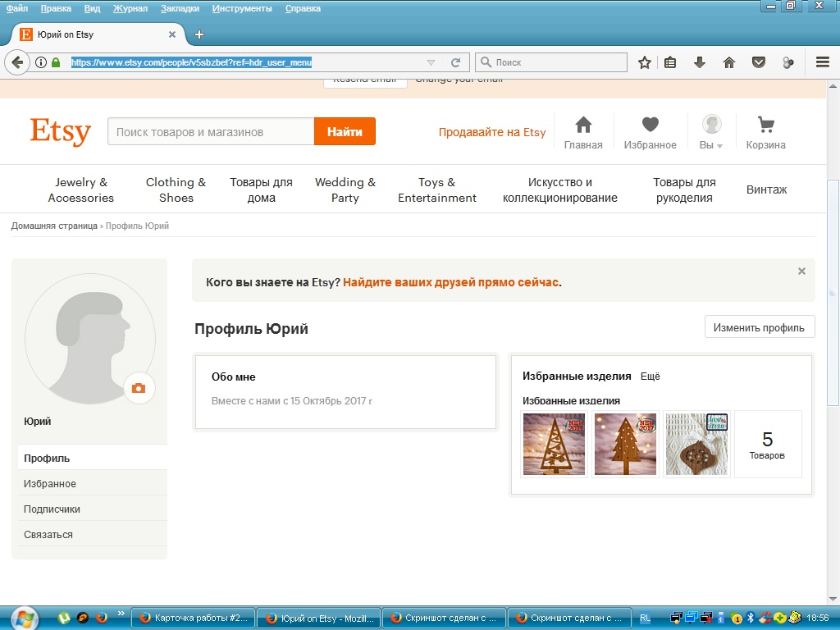Open the Закладки menu

180,8
